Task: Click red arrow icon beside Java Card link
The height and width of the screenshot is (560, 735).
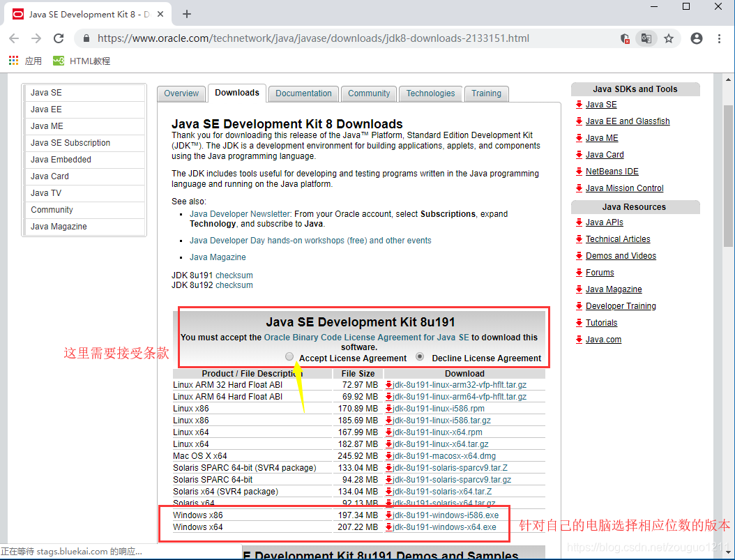Action: click(579, 155)
